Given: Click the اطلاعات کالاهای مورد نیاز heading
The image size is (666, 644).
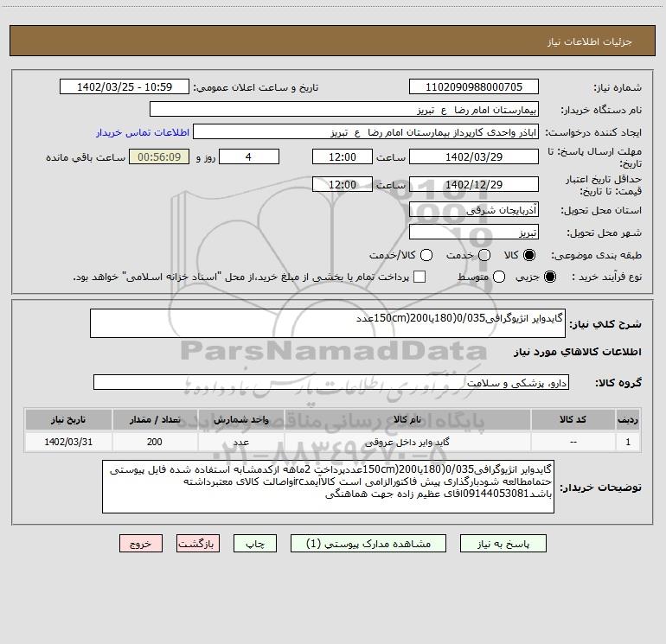Looking at the screenshot, I should [578, 352].
